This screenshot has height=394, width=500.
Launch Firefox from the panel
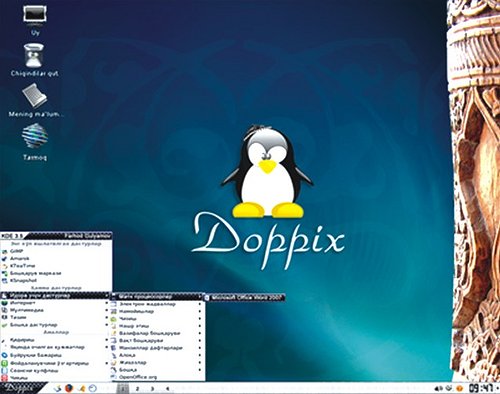click(69, 388)
